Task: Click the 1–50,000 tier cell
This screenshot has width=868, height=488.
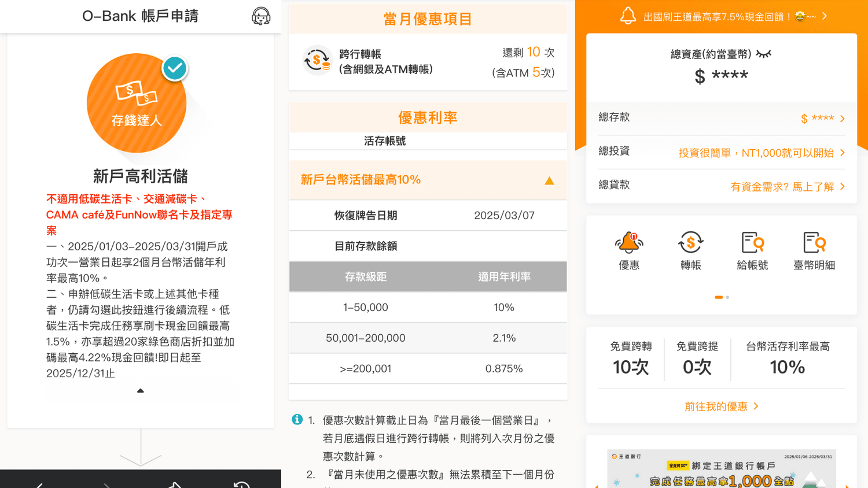Action: (365, 308)
